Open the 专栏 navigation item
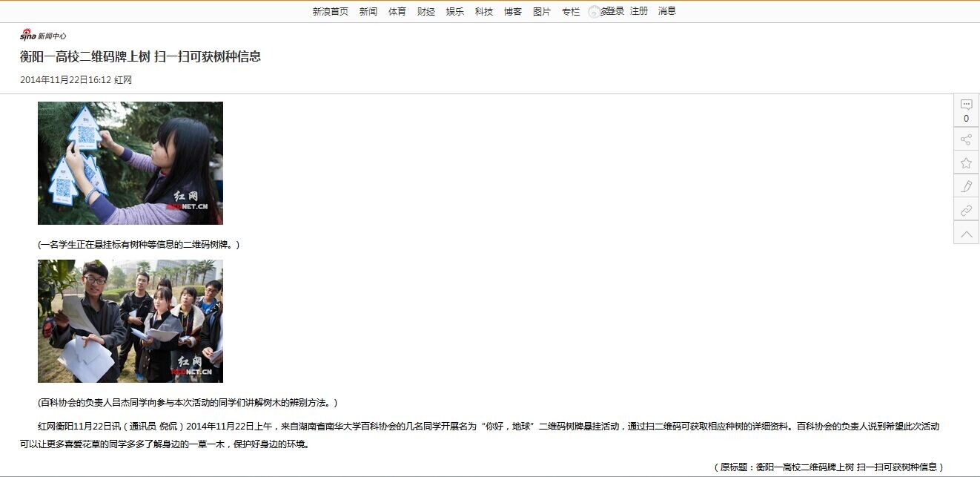980x477 pixels. point(571,11)
